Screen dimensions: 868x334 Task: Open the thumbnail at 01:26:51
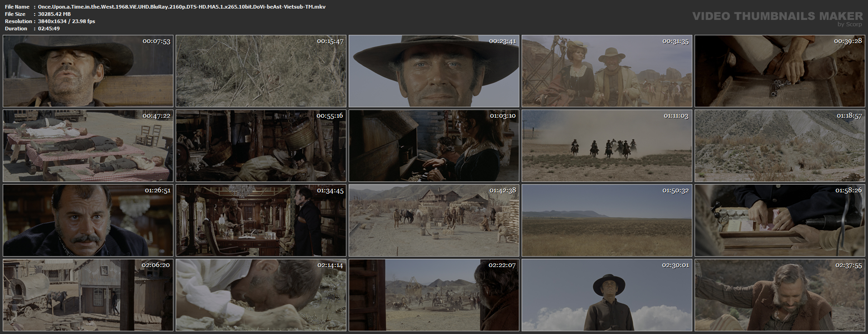(88, 220)
